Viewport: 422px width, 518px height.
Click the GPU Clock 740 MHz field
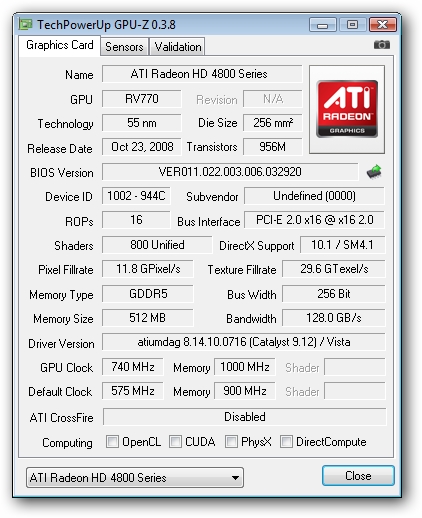coord(133,367)
